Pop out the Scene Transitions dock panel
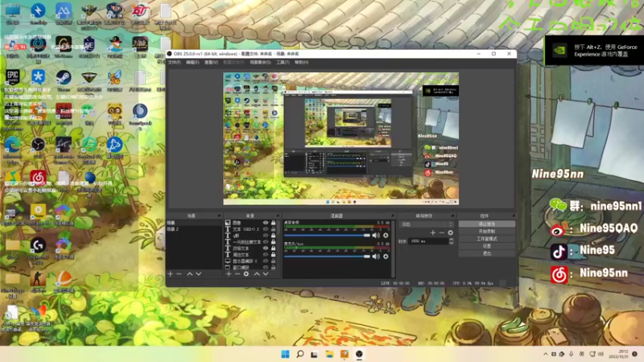The width and height of the screenshot is (644, 362). coord(453,216)
